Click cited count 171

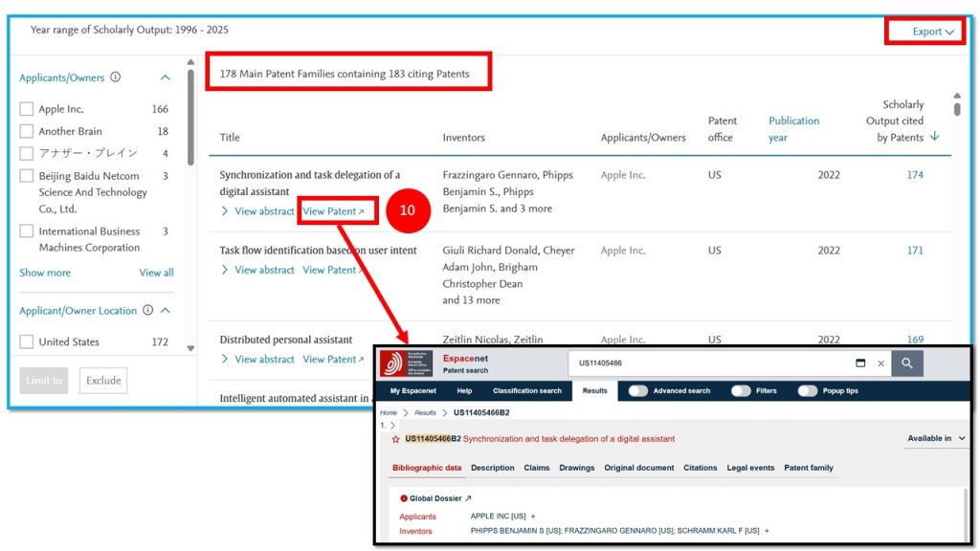(x=915, y=251)
